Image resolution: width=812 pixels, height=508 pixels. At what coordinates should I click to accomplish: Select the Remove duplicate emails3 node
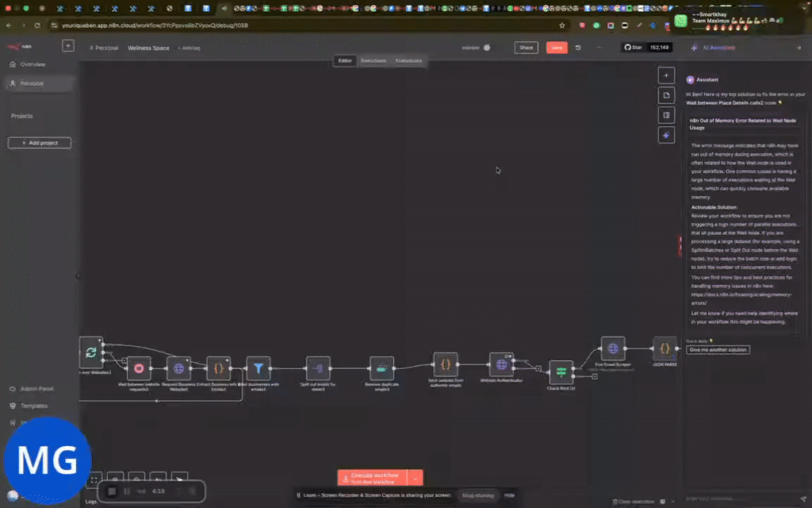[381, 368]
